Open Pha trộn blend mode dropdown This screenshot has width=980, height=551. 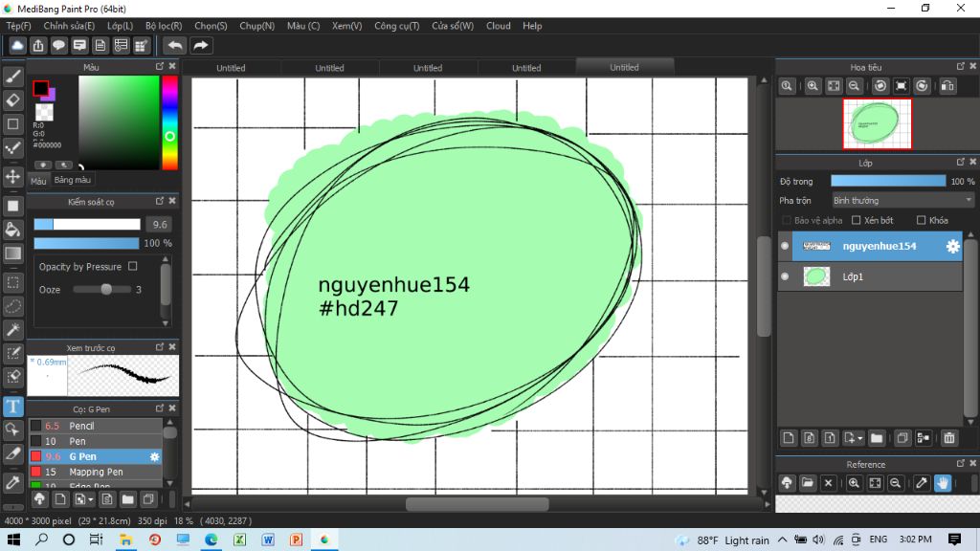coord(902,201)
